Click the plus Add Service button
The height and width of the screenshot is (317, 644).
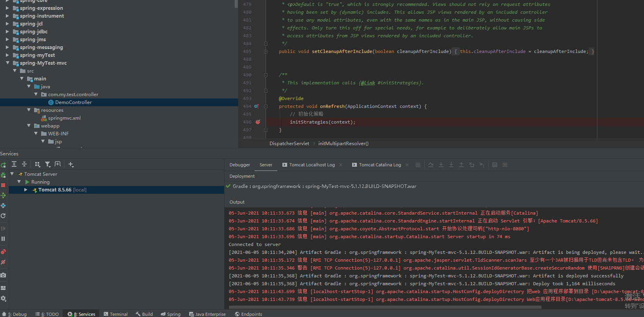(x=71, y=164)
